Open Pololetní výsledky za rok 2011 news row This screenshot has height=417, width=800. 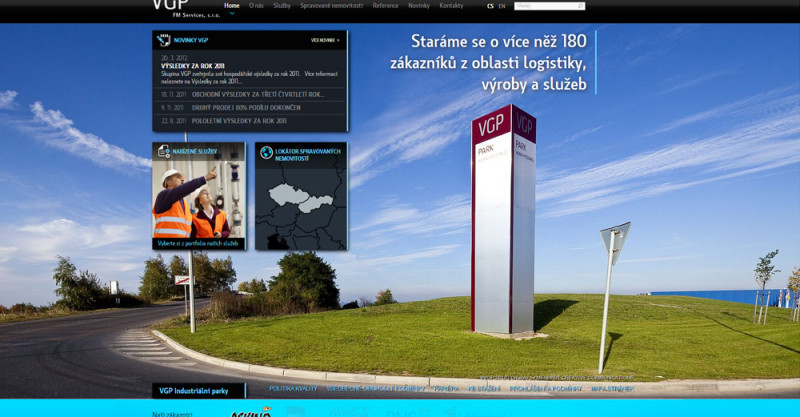[250, 121]
